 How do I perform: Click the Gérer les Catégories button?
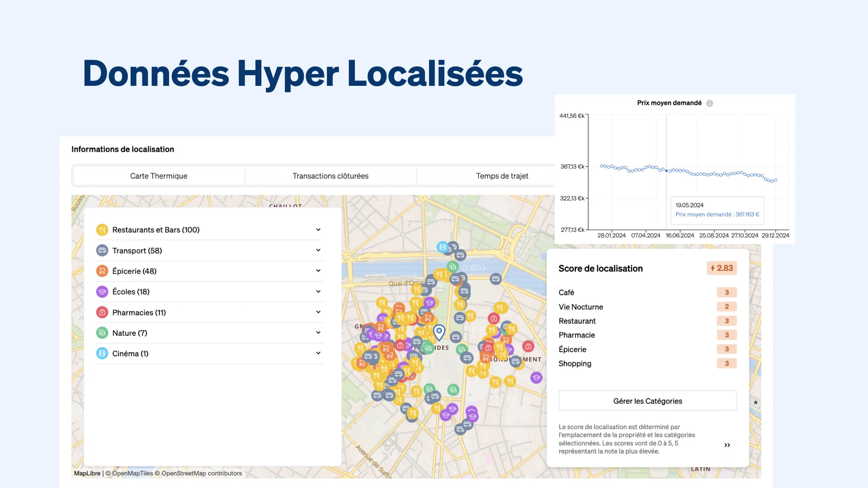[647, 401]
